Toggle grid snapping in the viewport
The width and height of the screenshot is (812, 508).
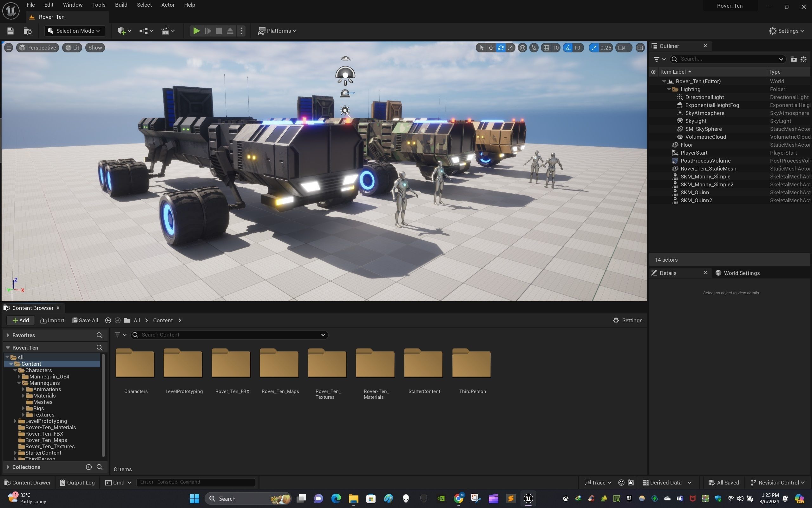pyautogui.click(x=546, y=48)
